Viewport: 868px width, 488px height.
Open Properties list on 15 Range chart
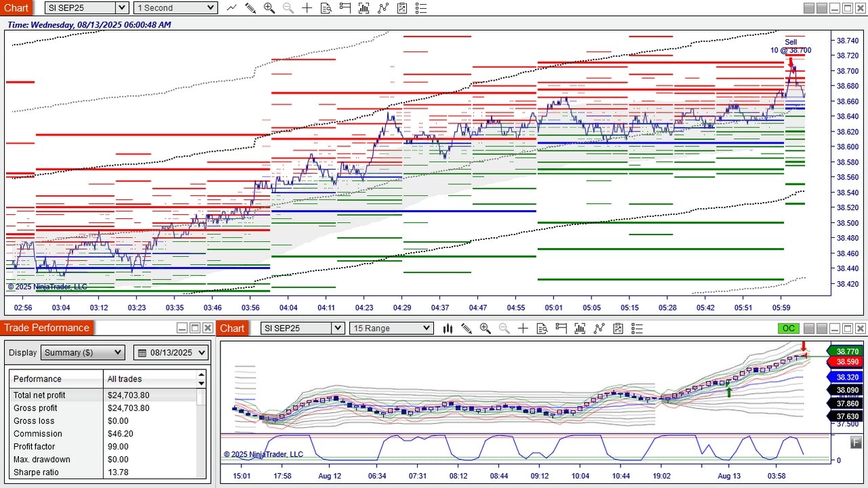tap(637, 328)
